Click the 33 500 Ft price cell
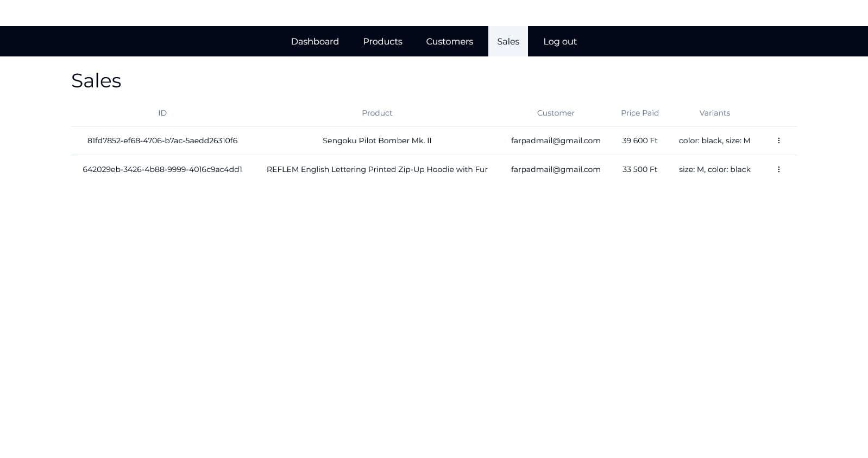Screen dimensions: 868x458 coord(639,169)
